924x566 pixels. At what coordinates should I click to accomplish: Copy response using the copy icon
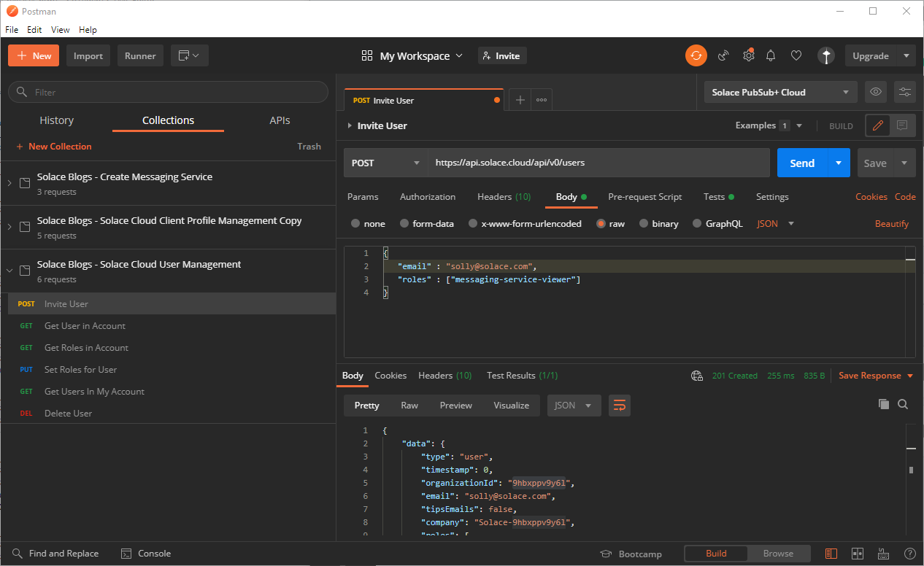click(x=883, y=404)
